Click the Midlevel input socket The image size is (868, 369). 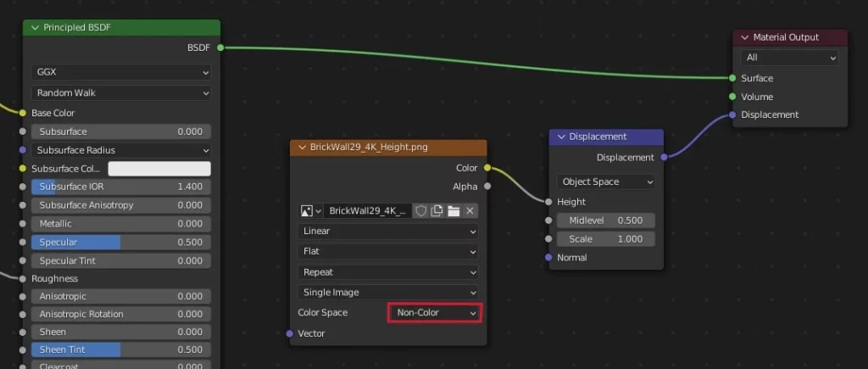pos(548,221)
